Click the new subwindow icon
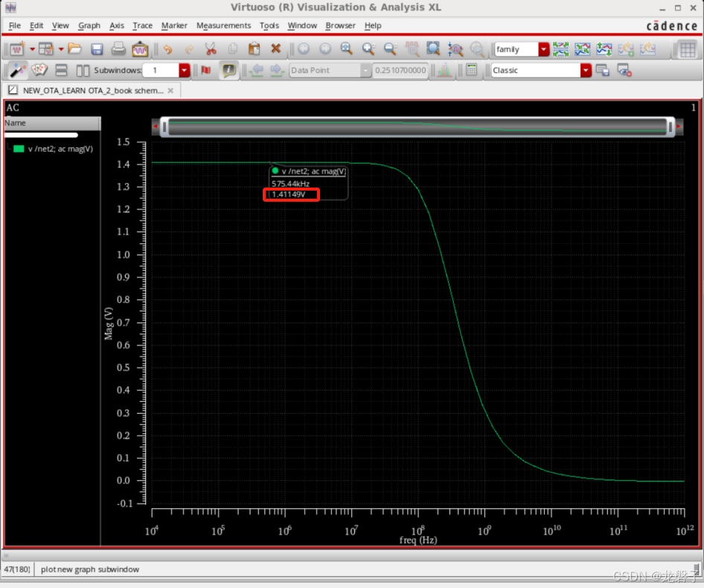The width and height of the screenshot is (704, 588). click(46, 49)
